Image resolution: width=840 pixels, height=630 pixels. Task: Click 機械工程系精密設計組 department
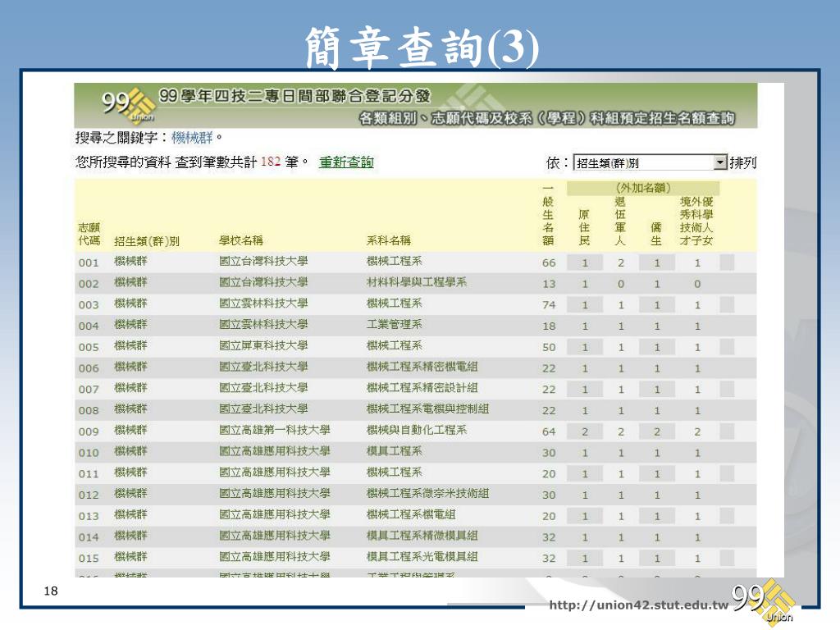(x=422, y=388)
